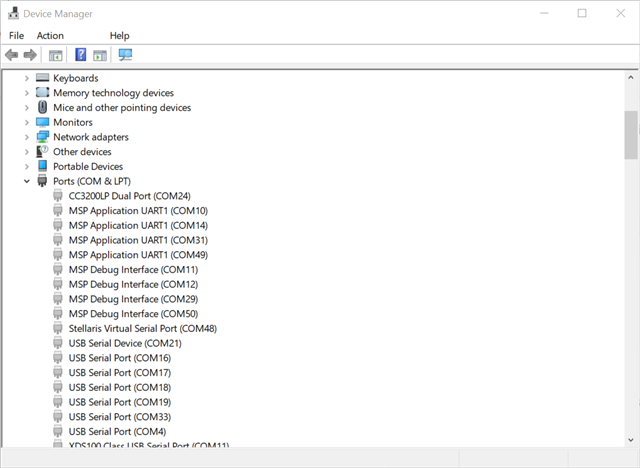Click the Portable Devices category icon
640x468 pixels.
[x=42, y=166]
